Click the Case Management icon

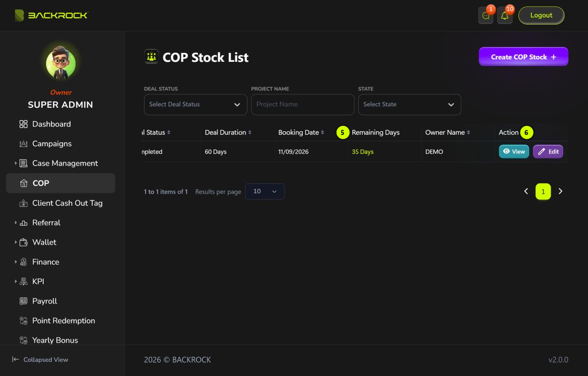[x=23, y=163]
